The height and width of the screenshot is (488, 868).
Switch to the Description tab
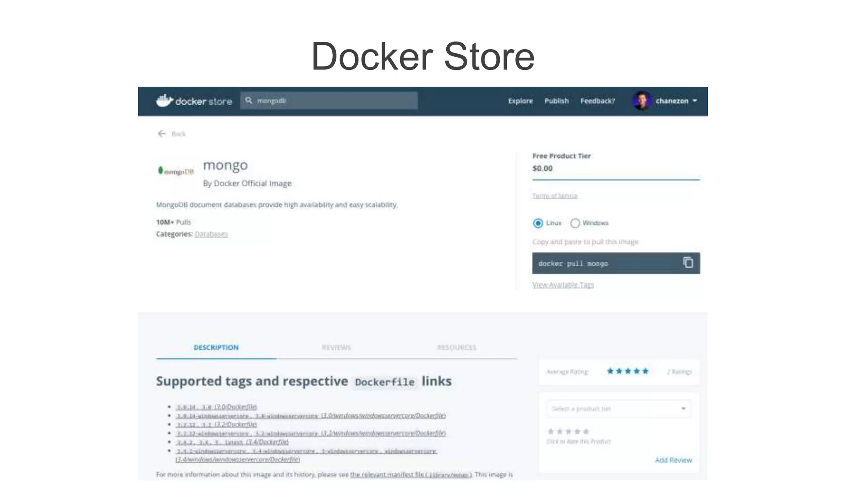tap(216, 347)
